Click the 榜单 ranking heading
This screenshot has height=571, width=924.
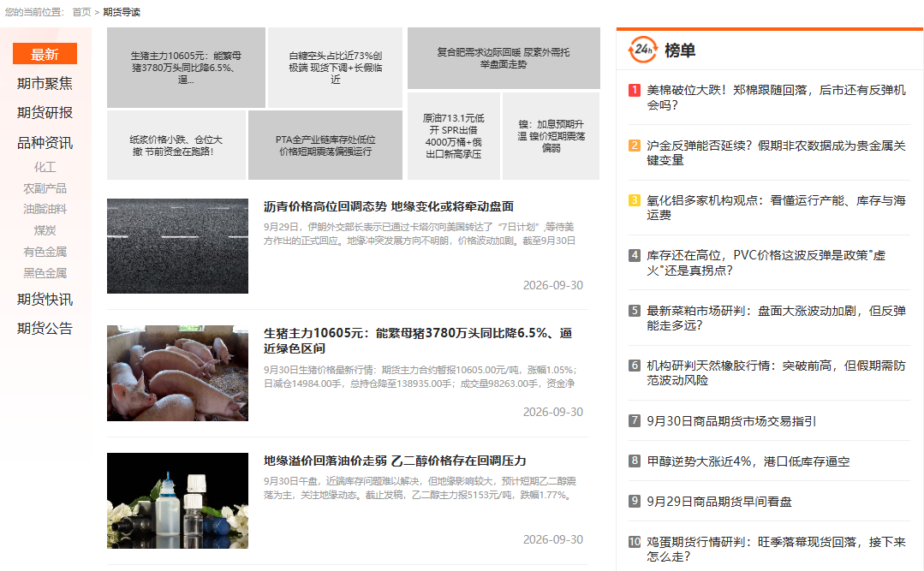(x=679, y=51)
